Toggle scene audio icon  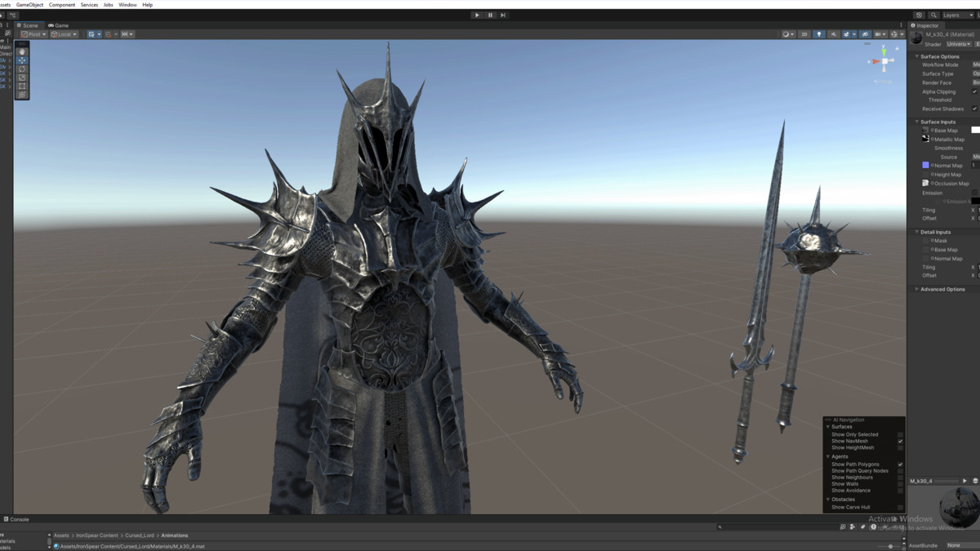point(834,34)
